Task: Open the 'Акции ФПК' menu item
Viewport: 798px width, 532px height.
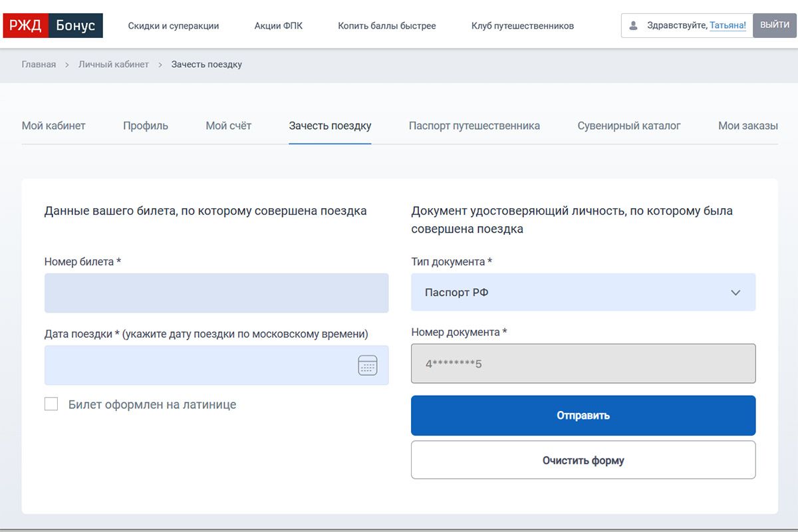Action: coord(278,26)
